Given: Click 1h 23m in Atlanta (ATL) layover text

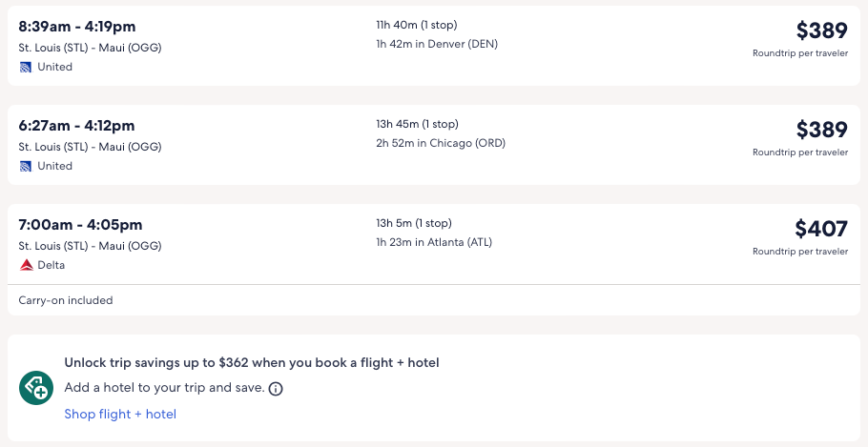Looking at the screenshot, I should click(x=434, y=242).
